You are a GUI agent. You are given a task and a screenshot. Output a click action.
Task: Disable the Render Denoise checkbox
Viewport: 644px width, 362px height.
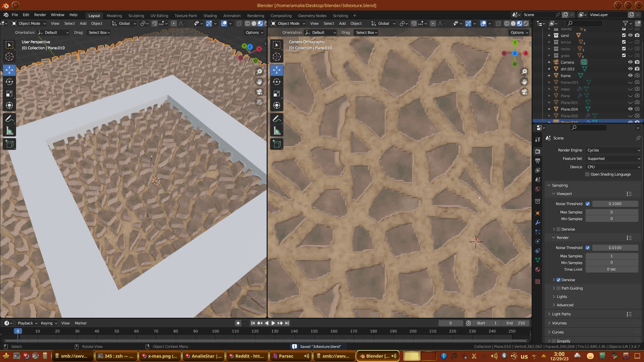pos(558,280)
